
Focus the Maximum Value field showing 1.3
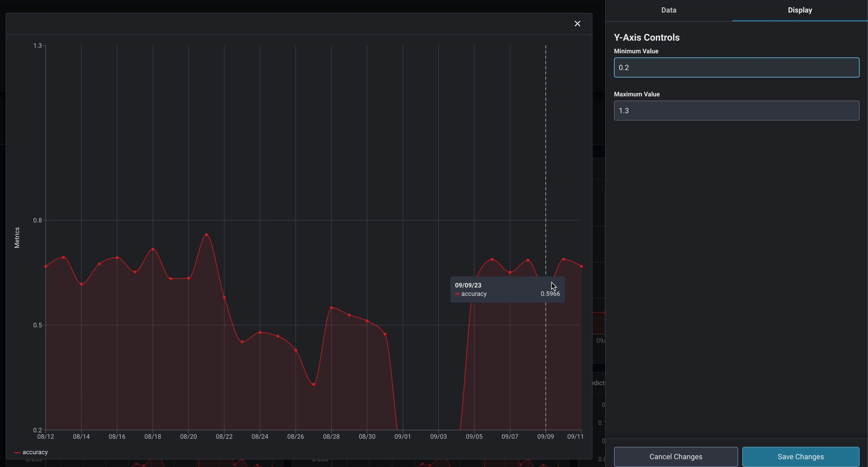736,110
